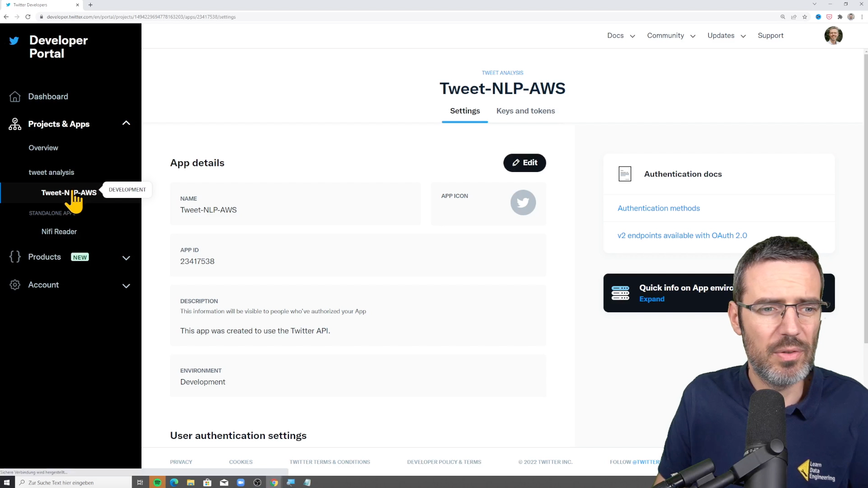868x488 pixels.
Task: Click the browser address bar URL
Action: coord(141,17)
